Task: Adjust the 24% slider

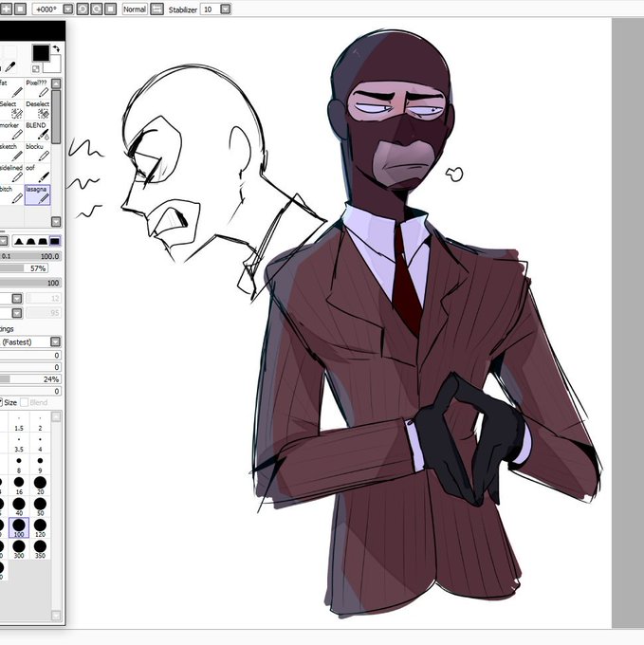Action: [30, 379]
